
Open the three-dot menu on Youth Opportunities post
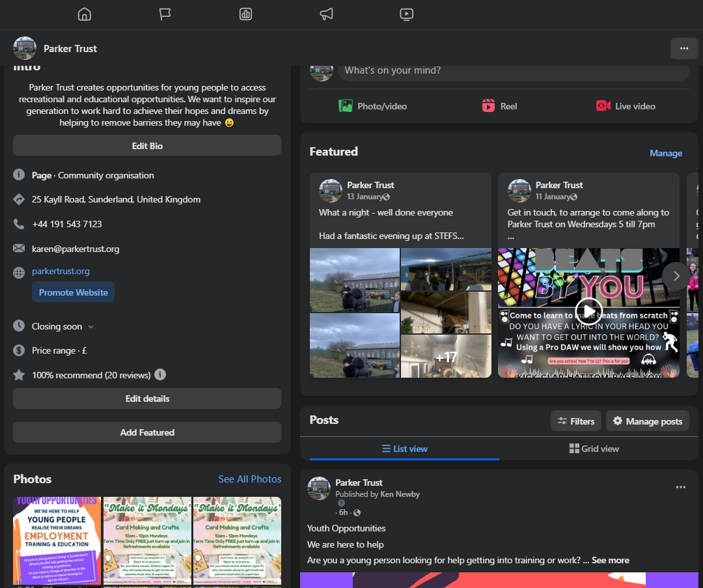pos(681,487)
